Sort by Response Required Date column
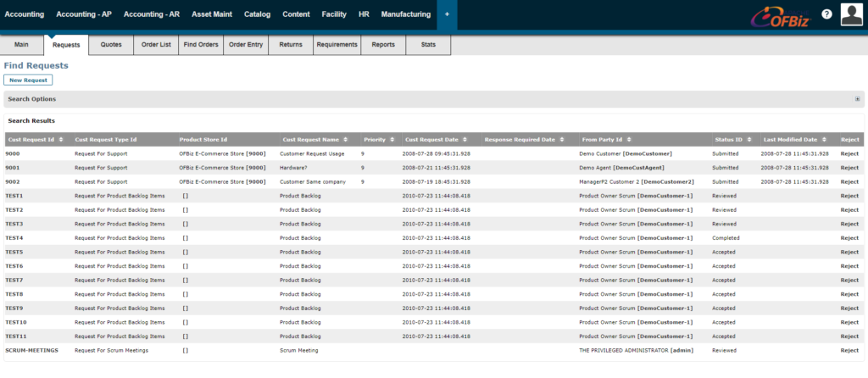 click(x=520, y=139)
